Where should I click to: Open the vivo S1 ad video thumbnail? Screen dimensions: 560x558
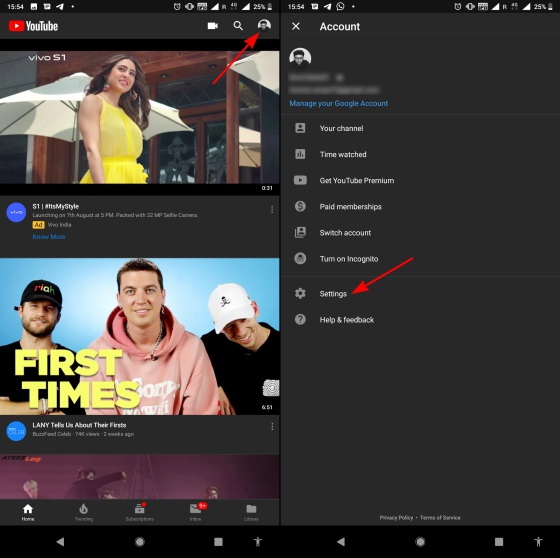click(140, 117)
